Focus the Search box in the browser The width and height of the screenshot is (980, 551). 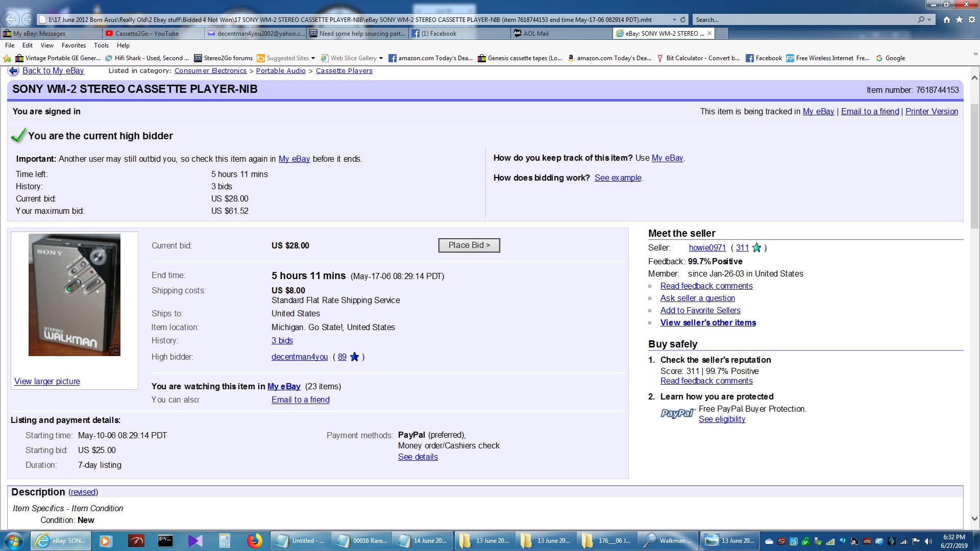coord(804,19)
